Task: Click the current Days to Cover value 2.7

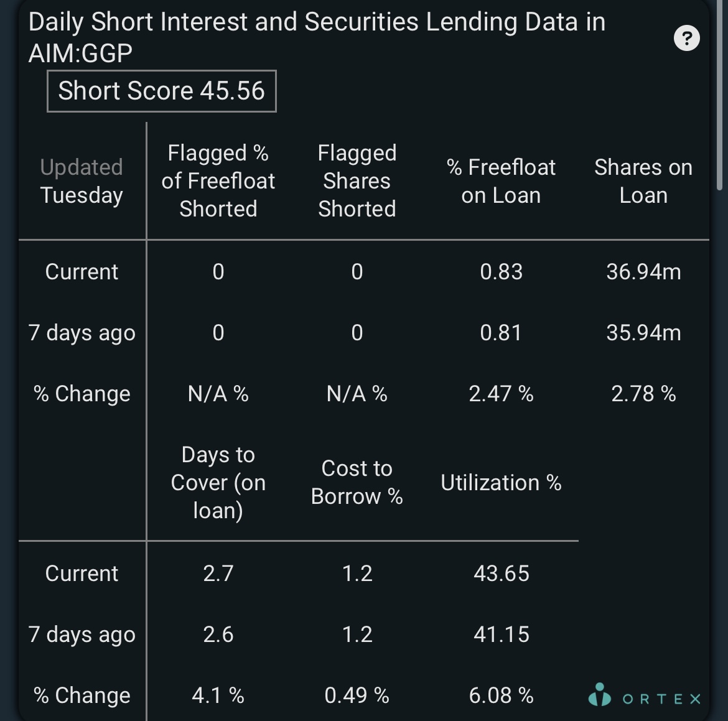Action: coord(218,574)
